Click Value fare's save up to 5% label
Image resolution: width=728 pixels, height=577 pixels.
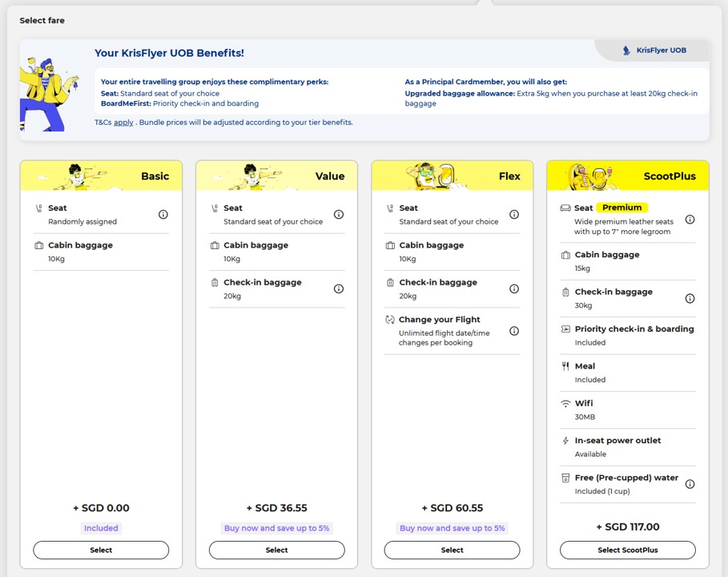[276, 528]
